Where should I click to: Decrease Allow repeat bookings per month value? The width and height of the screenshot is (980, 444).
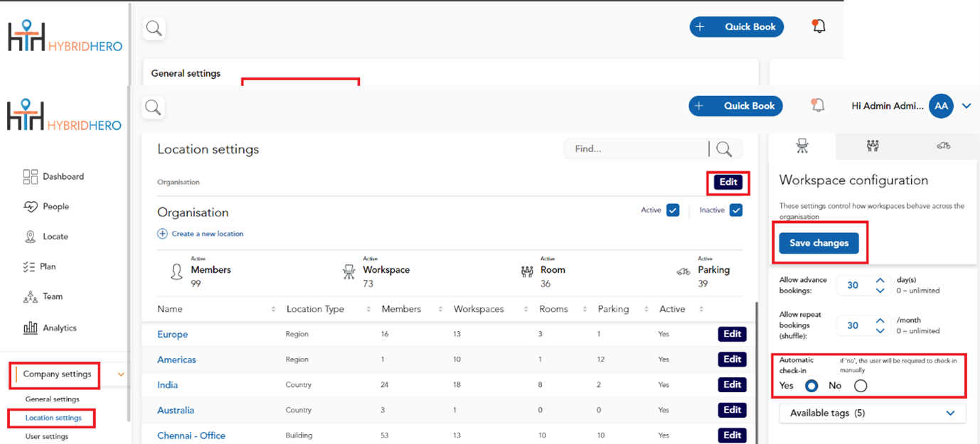click(x=880, y=331)
